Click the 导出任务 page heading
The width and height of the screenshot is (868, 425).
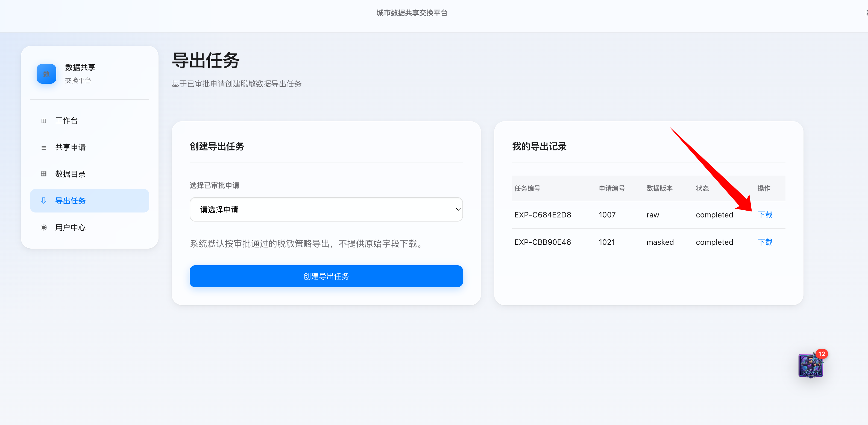[x=205, y=61]
